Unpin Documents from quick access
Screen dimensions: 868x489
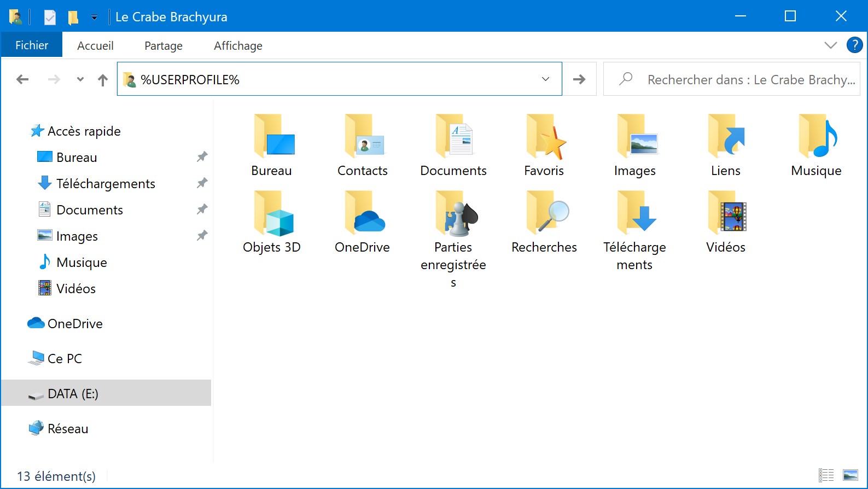[x=202, y=209]
